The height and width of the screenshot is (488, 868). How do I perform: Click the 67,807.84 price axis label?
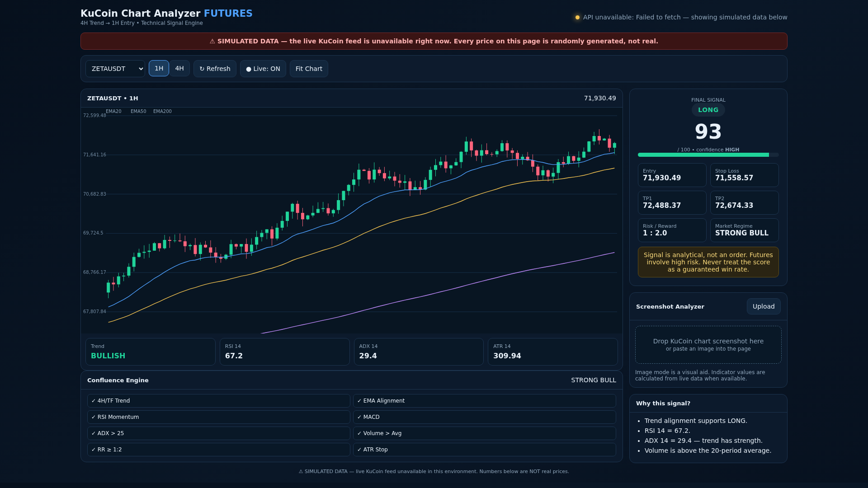(x=94, y=312)
